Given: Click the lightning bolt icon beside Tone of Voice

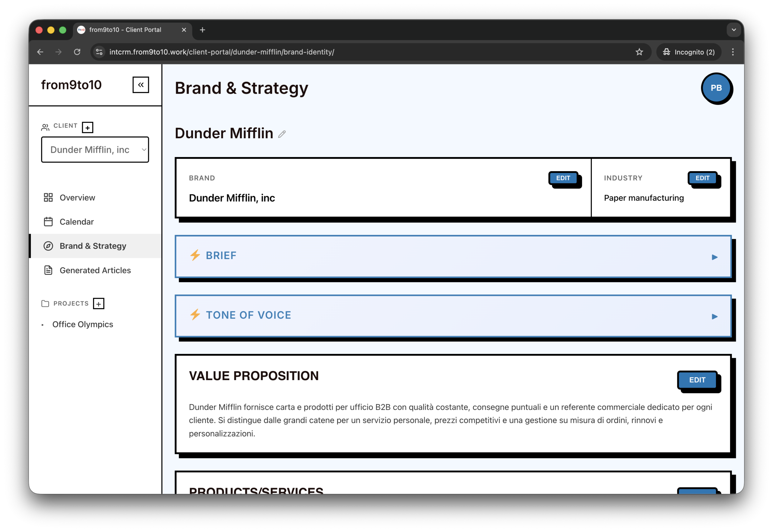Looking at the screenshot, I should [195, 315].
